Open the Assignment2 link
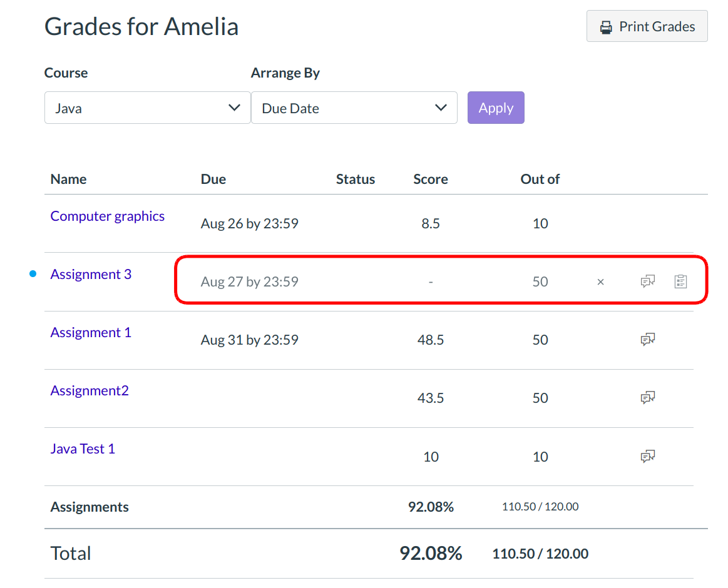The image size is (728, 588). click(90, 391)
